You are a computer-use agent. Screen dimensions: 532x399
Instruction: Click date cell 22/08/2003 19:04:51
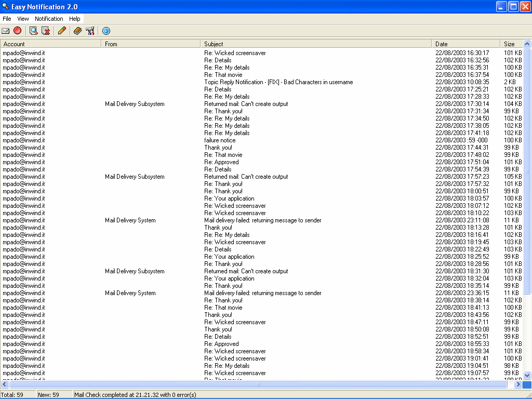tap(462, 365)
